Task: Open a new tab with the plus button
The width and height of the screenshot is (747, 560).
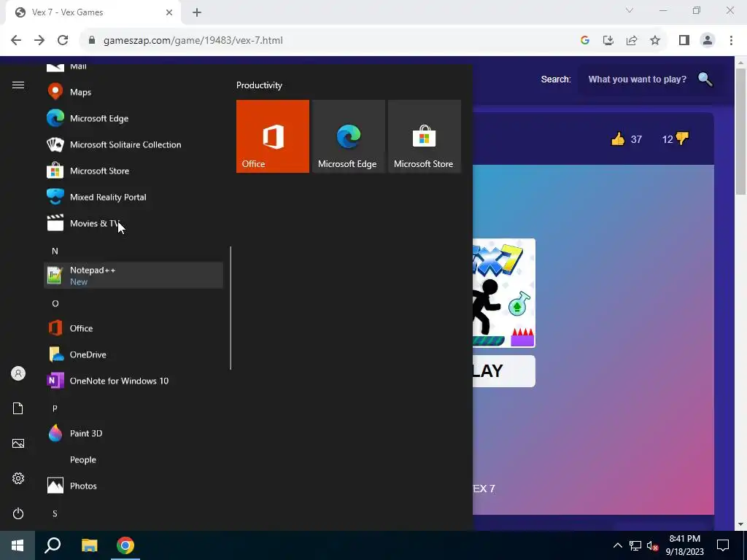Action: [197, 12]
